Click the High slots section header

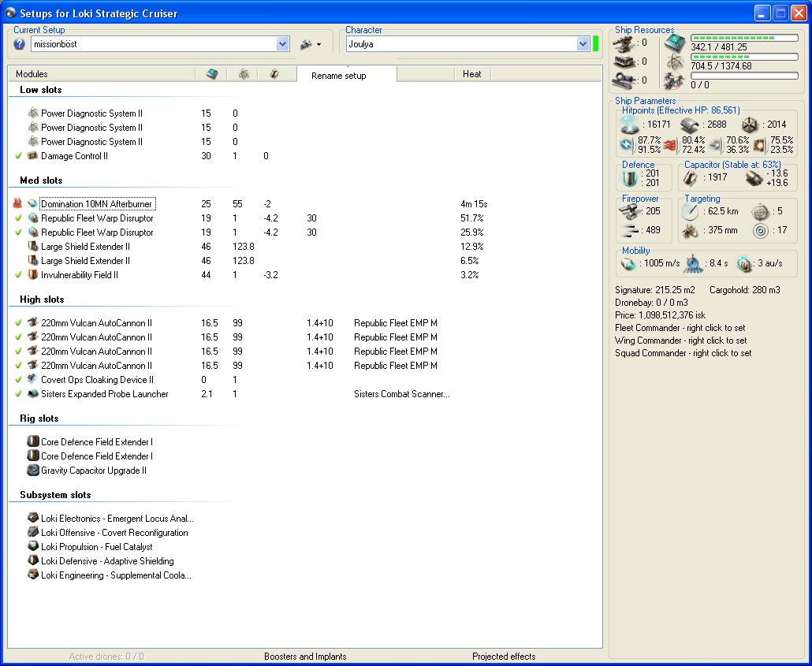pos(42,300)
